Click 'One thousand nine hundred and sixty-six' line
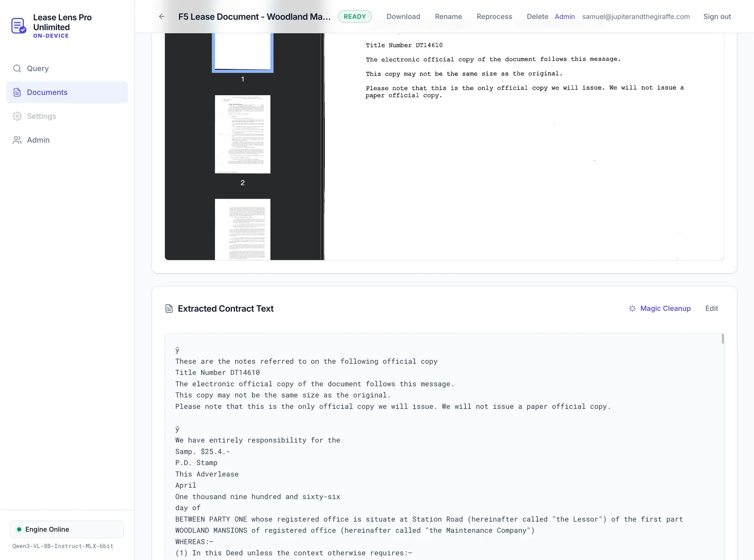The width and height of the screenshot is (754, 560). pyautogui.click(x=258, y=497)
